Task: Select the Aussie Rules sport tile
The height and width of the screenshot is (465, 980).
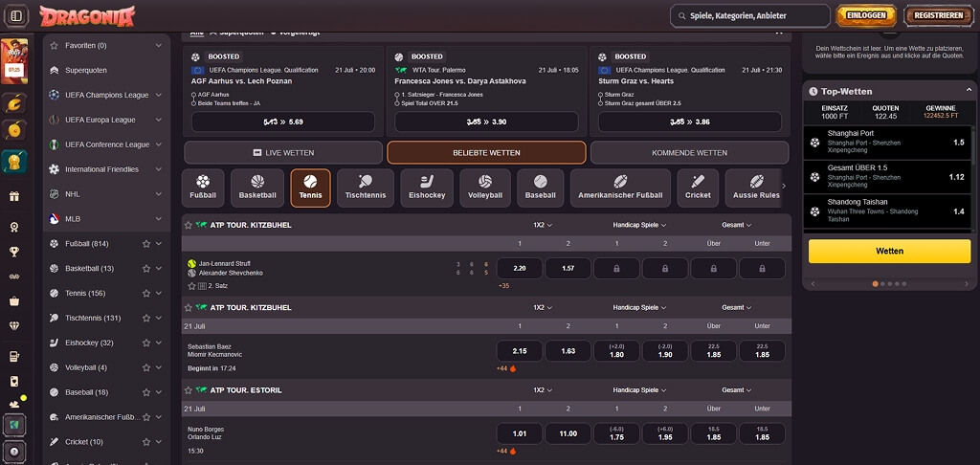Action: (x=756, y=188)
